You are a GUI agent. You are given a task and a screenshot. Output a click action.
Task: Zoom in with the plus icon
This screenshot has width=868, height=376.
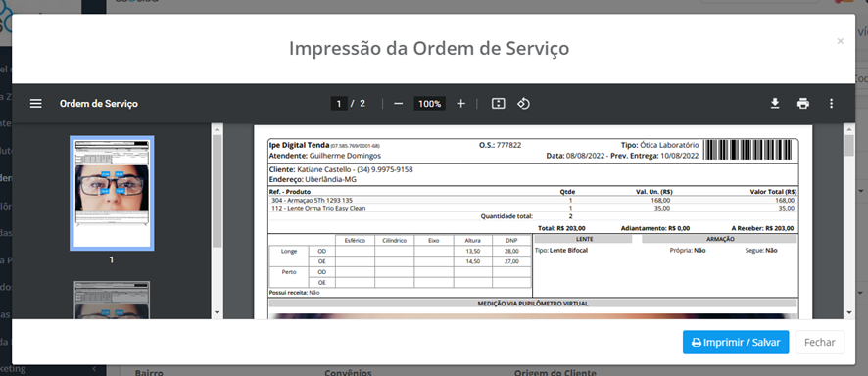pos(461,104)
